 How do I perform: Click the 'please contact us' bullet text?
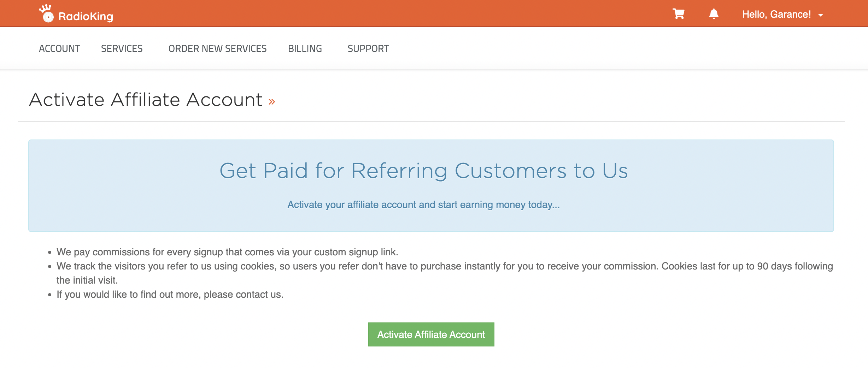click(x=170, y=294)
